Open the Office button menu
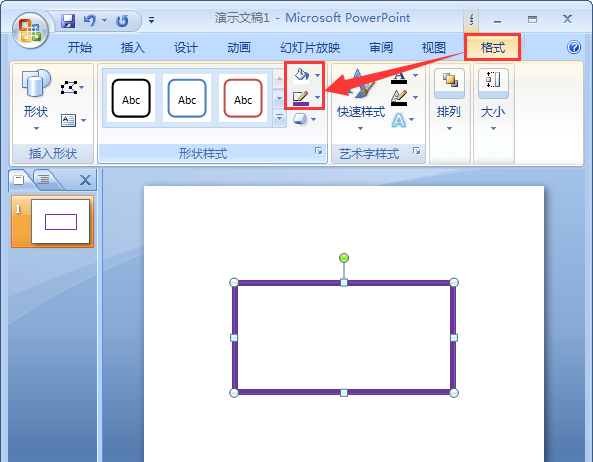The width and height of the screenshot is (593, 462). [x=30, y=30]
